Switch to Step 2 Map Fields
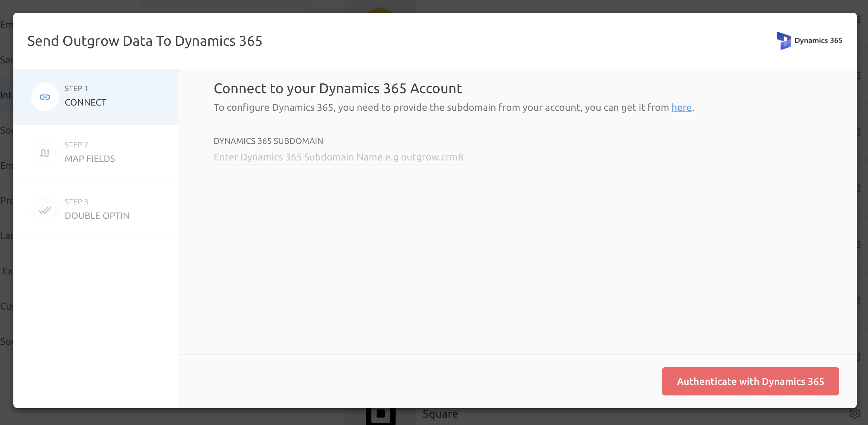Viewport: 868px width, 425px height. (x=96, y=154)
